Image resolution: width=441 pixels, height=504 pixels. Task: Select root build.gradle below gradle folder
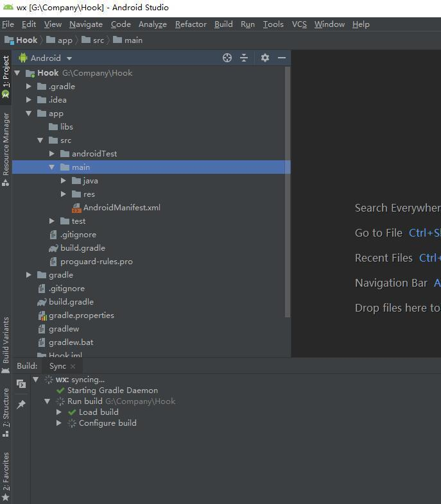coord(71,302)
